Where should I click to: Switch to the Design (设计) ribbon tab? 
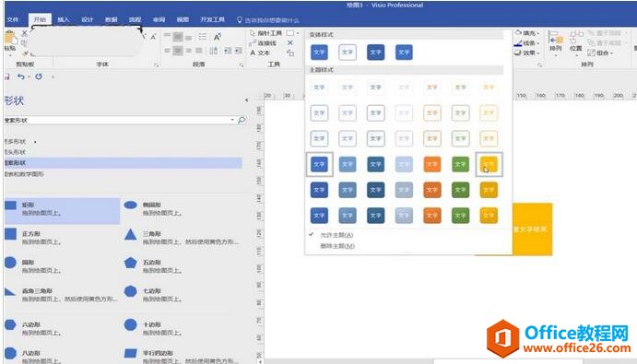87,19
